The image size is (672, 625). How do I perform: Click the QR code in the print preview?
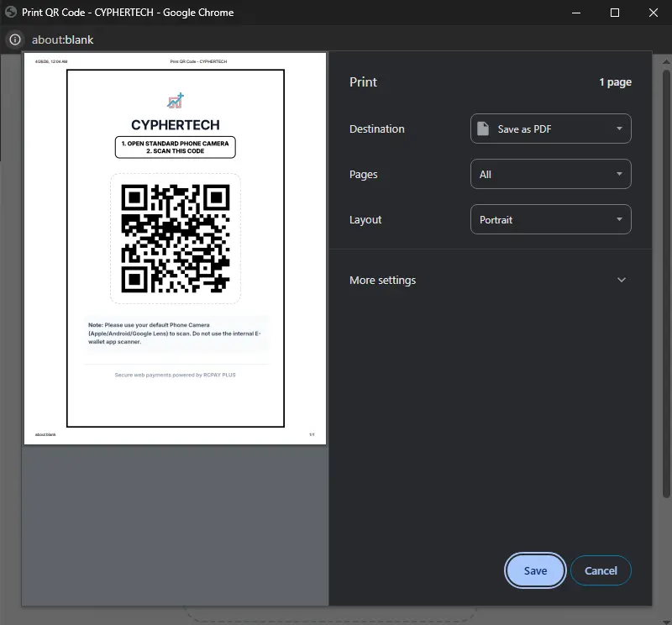coord(176,239)
